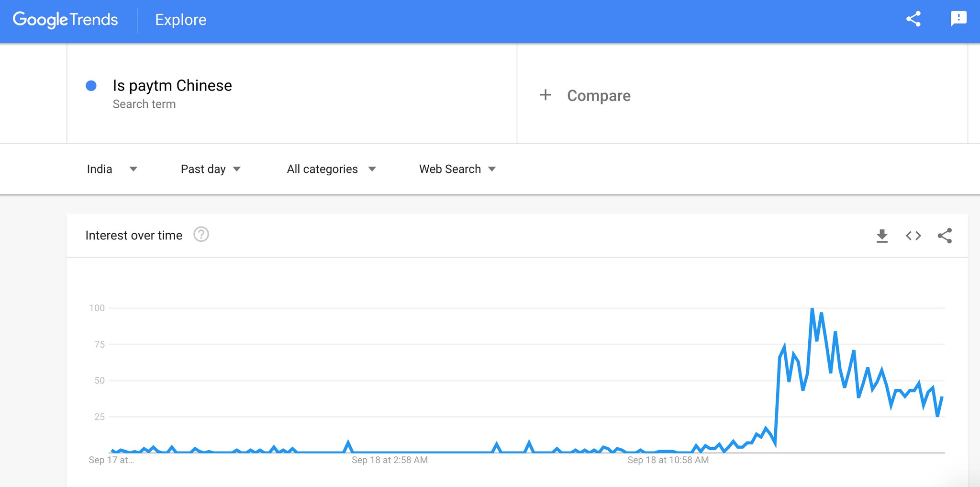
Task: Share the Interest over time chart
Action: coord(945,236)
